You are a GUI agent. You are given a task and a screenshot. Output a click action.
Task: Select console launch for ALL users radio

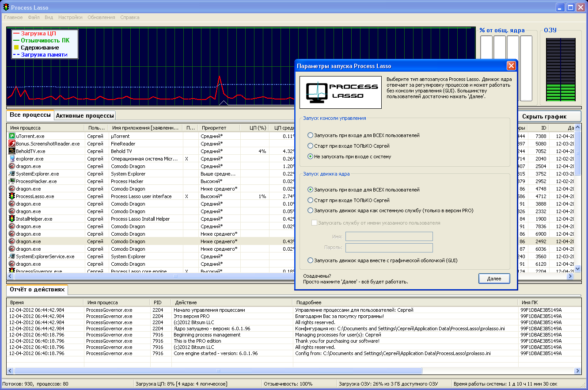click(x=311, y=135)
